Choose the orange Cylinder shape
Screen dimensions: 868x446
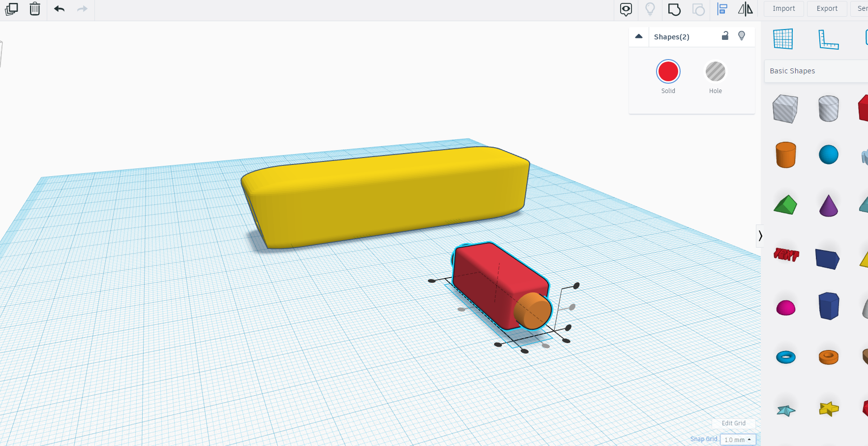pos(786,155)
